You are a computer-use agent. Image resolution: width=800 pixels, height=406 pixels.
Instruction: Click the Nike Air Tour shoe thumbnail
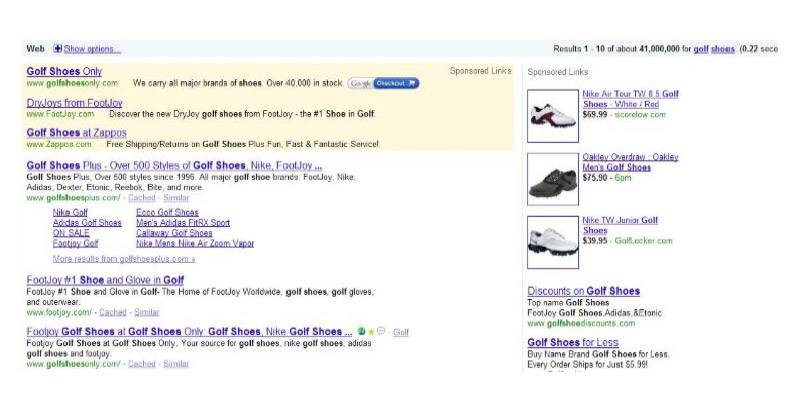point(553,116)
